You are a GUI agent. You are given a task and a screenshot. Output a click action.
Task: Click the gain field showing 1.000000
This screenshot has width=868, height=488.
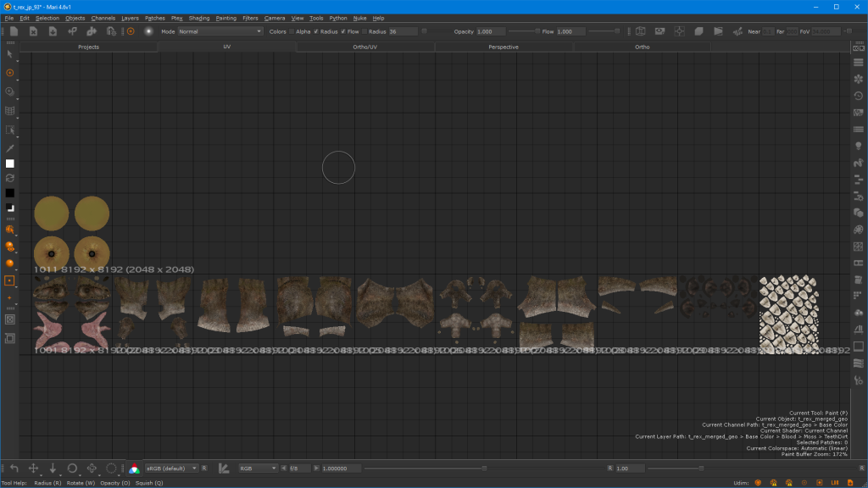341,468
